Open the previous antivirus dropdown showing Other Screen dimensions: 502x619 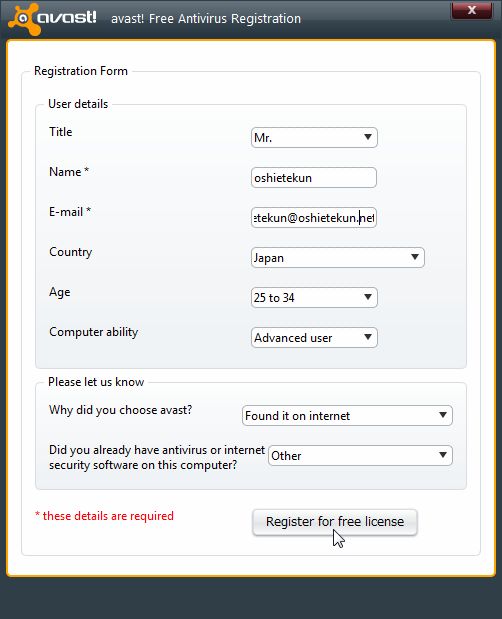(x=360, y=456)
